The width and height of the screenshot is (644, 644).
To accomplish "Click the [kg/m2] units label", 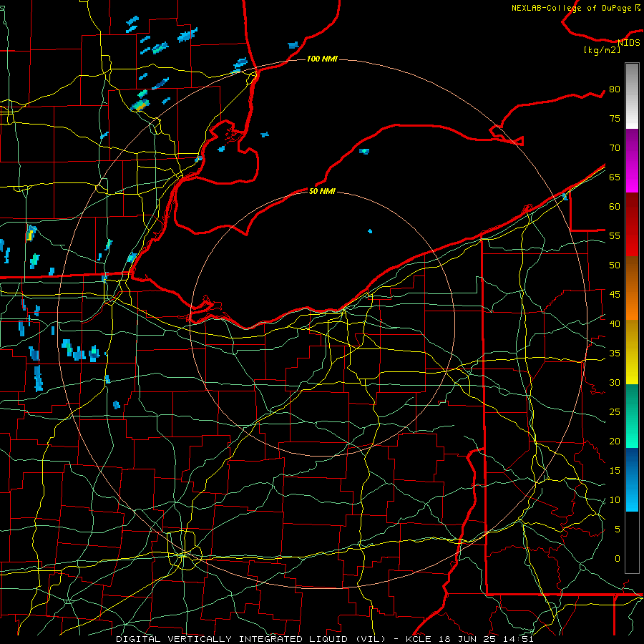I will pos(602,50).
